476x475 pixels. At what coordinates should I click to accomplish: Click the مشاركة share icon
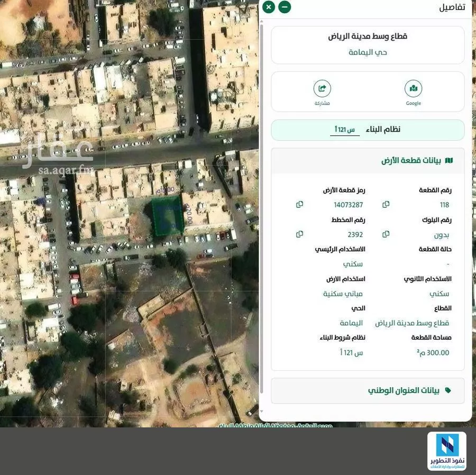(x=322, y=89)
